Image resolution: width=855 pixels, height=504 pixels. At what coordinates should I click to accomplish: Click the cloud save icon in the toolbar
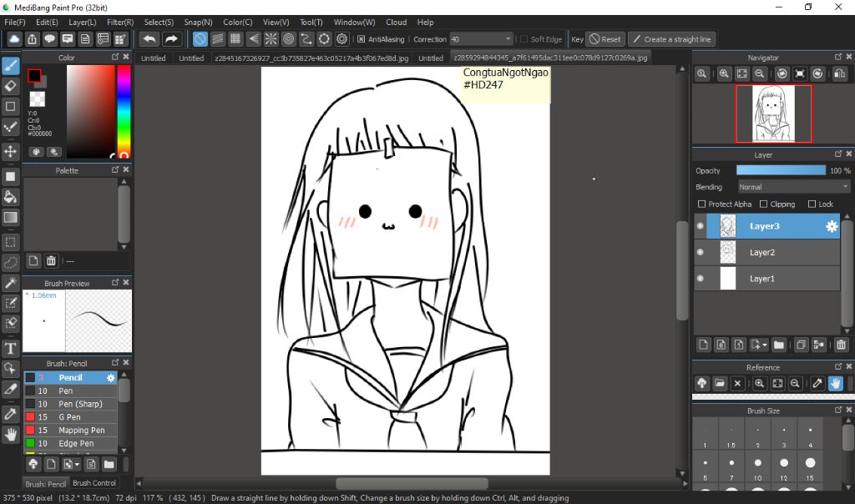(14, 39)
